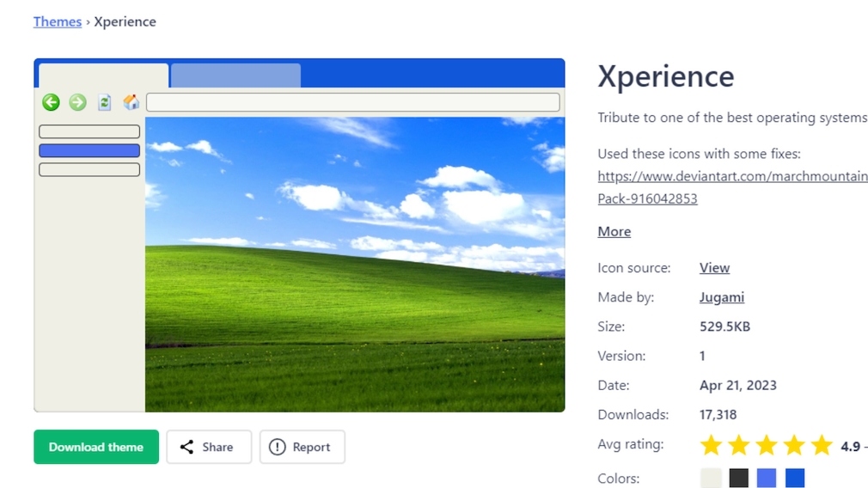
Task: Pick the royal blue color swatch
Action: click(x=795, y=478)
